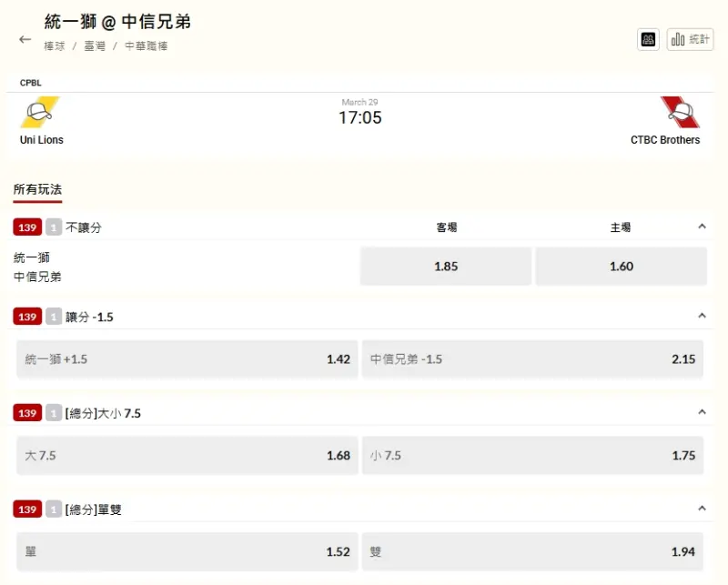Select 中信兄弟 -1.5 at 2.15
Screen dimensions: 728x585
tap(532, 359)
